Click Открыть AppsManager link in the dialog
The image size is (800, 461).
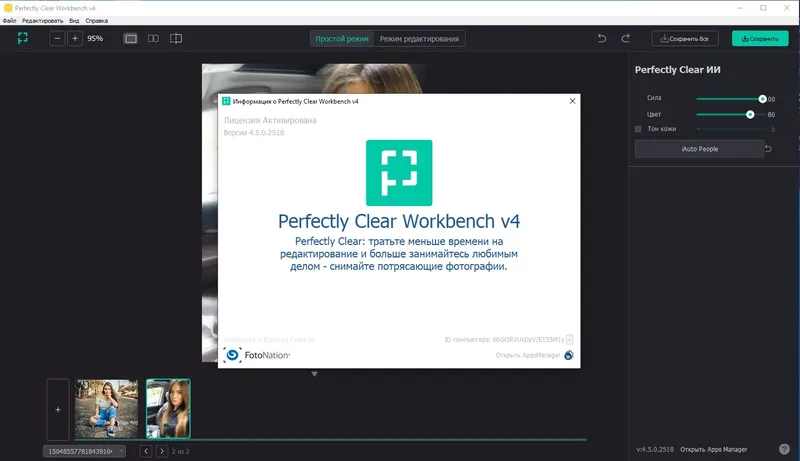(528, 355)
